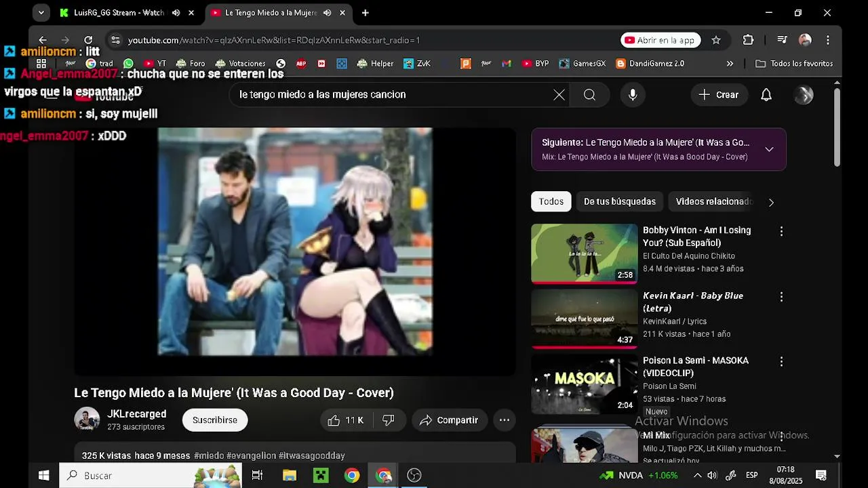The width and height of the screenshot is (868, 488).
Task: Open JKLrecarged channel name link
Action: (136, 414)
